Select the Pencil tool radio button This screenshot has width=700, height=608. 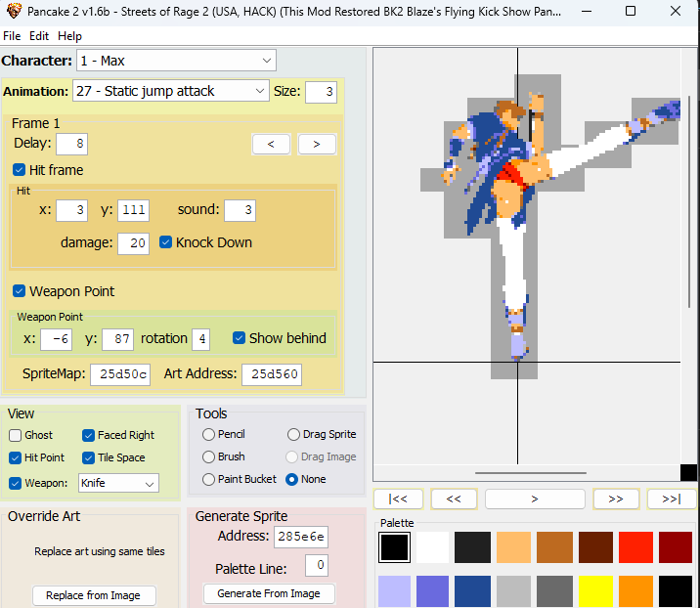click(208, 434)
